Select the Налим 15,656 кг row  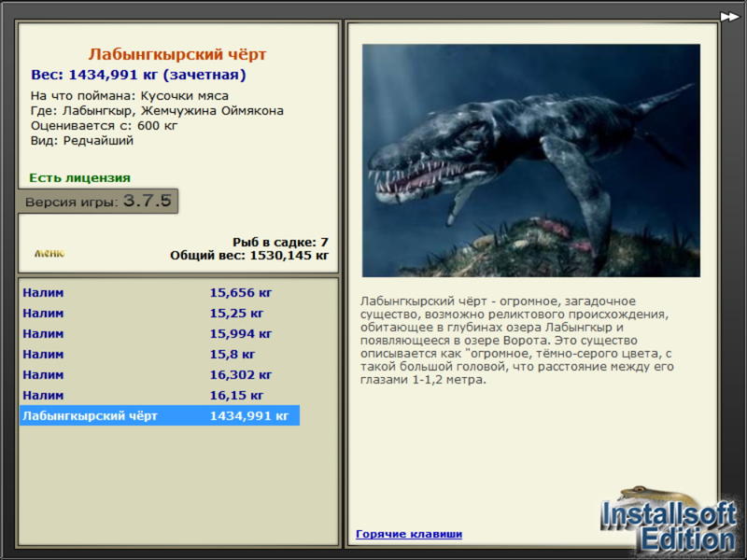[160, 293]
